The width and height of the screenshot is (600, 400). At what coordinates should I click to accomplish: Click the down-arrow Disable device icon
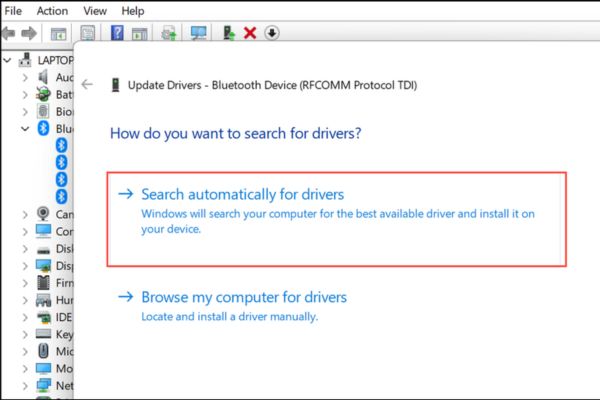[272, 33]
